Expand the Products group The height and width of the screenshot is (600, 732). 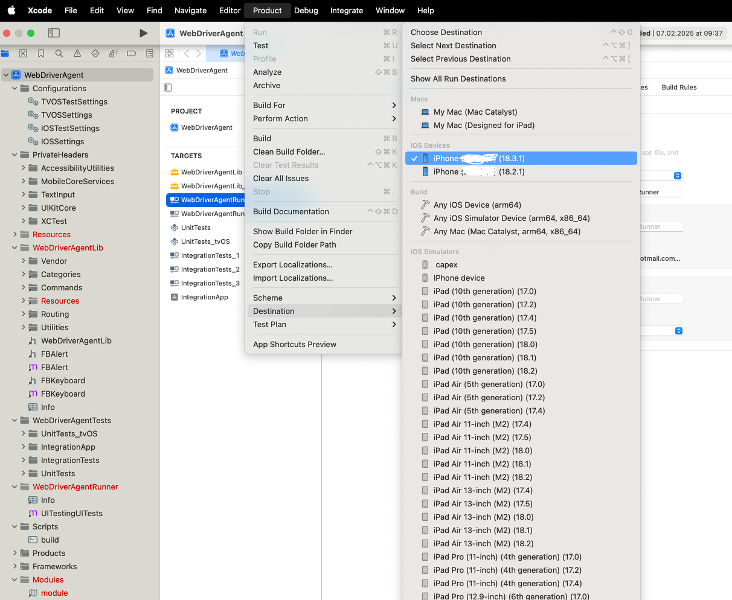pos(14,553)
